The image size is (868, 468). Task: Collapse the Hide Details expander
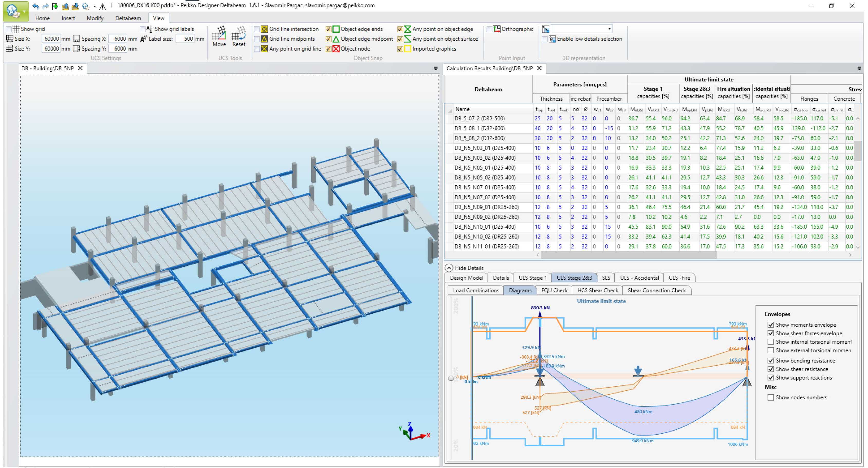[449, 268]
